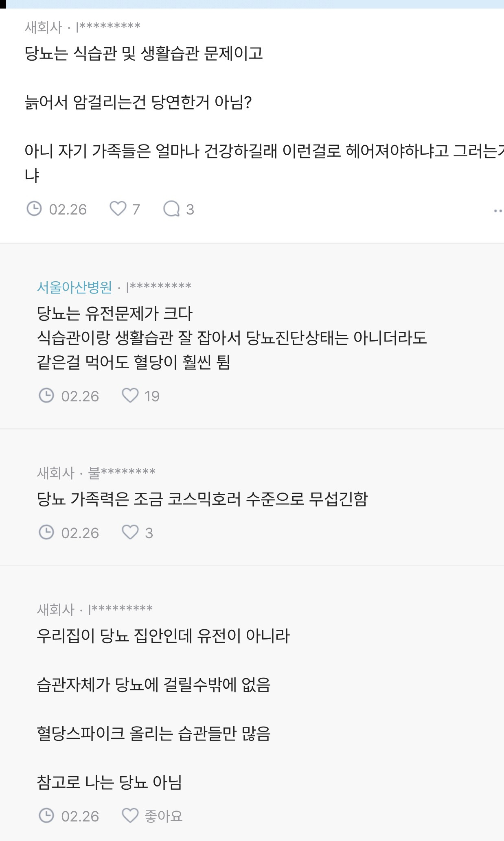Viewport: 504px width, 841px height.
Task: Click the comment text 당뇨는 유전문제가 크다
Action: coord(115,313)
